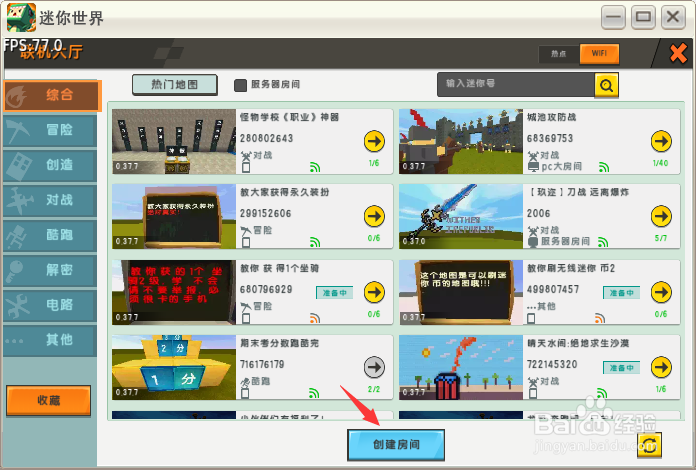This screenshot has width=696, height=470.
Task: Join the 教你刷无线迷你币2 room arrow
Action: (x=661, y=292)
